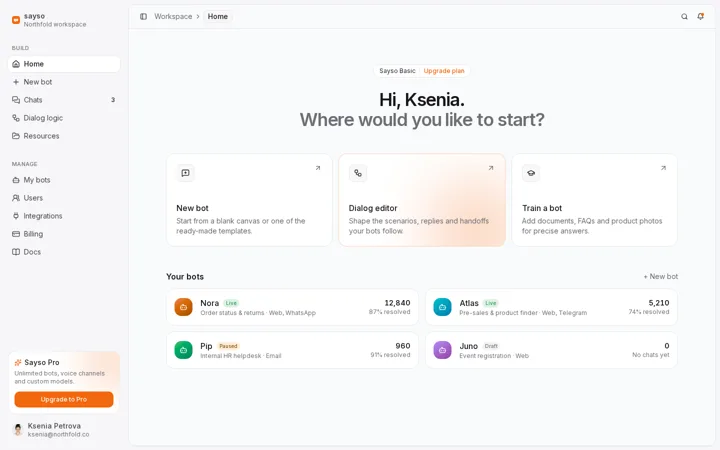720x450 pixels.
Task: Click the Resources folder icon
Action: pyautogui.click(x=16, y=136)
